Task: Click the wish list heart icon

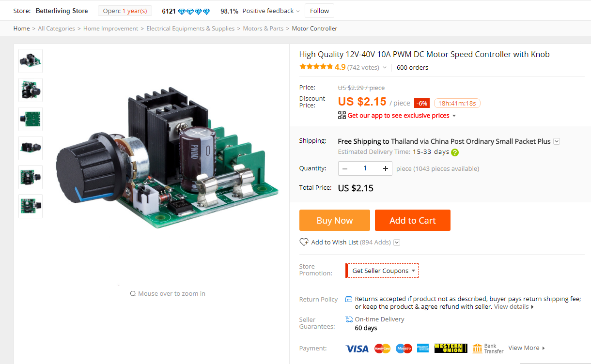Action: 304,242
